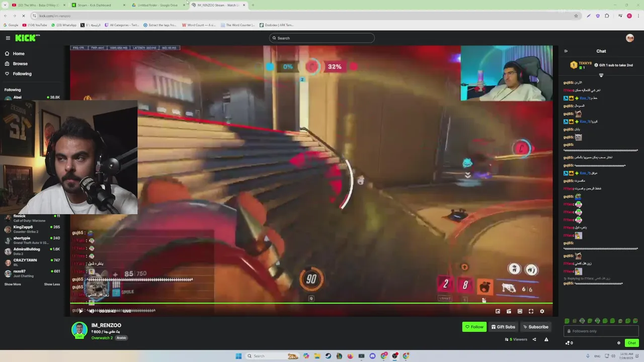This screenshot has height=362, width=644.
Task: Open the user avatar menu
Action: pyautogui.click(x=630, y=38)
